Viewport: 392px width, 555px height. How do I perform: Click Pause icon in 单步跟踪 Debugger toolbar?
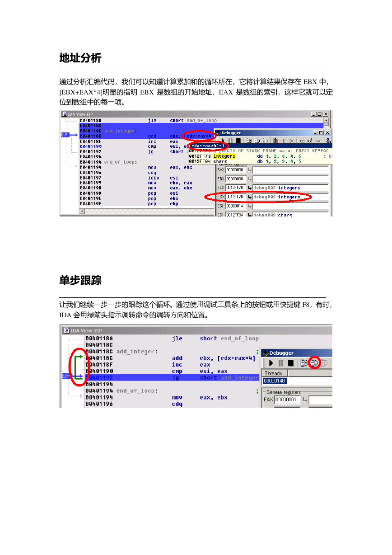[x=281, y=363]
